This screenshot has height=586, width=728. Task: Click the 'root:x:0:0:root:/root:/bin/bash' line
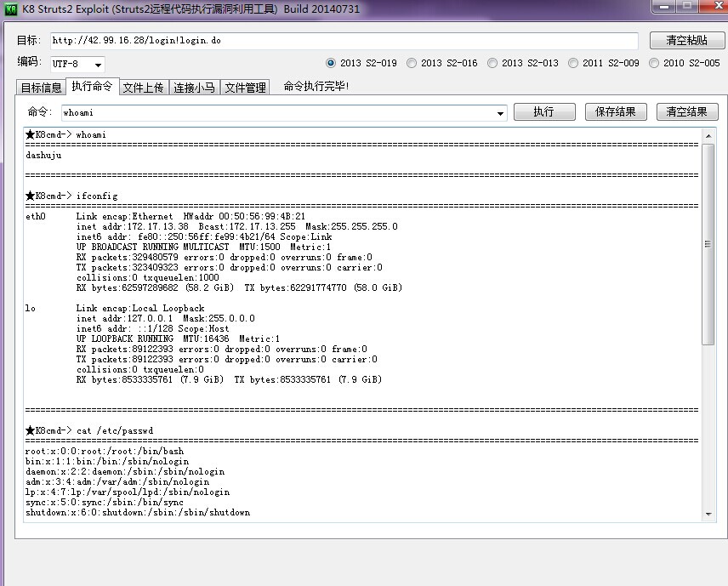105,451
